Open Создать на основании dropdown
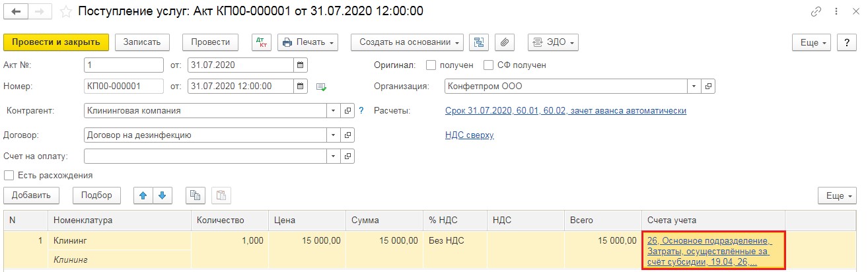 (x=407, y=42)
